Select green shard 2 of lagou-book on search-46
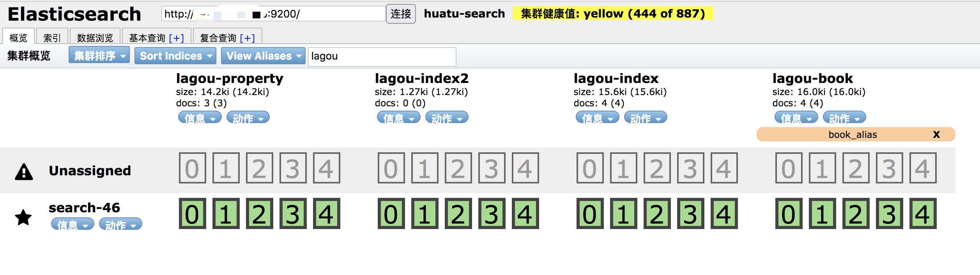Image resolution: width=980 pixels, height=275 pixels. 856,214
